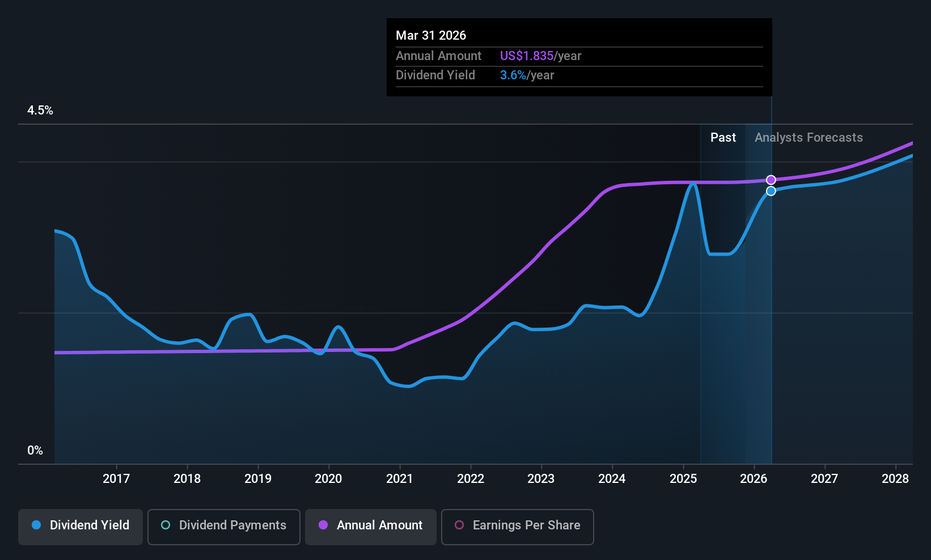Click the 2025 x-axis label
The image size is (931, 560).
(x=683, y=479)
